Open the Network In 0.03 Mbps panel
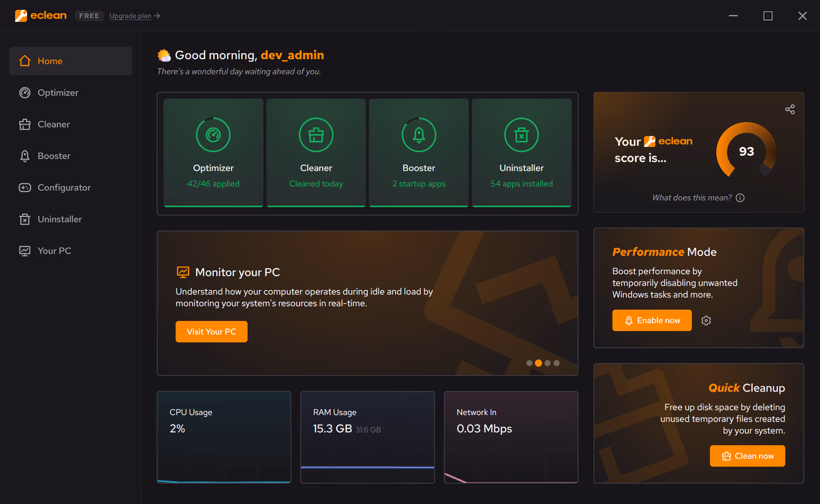Image resolution: width=820 pixels, height=504 pixels. [511, 437]
